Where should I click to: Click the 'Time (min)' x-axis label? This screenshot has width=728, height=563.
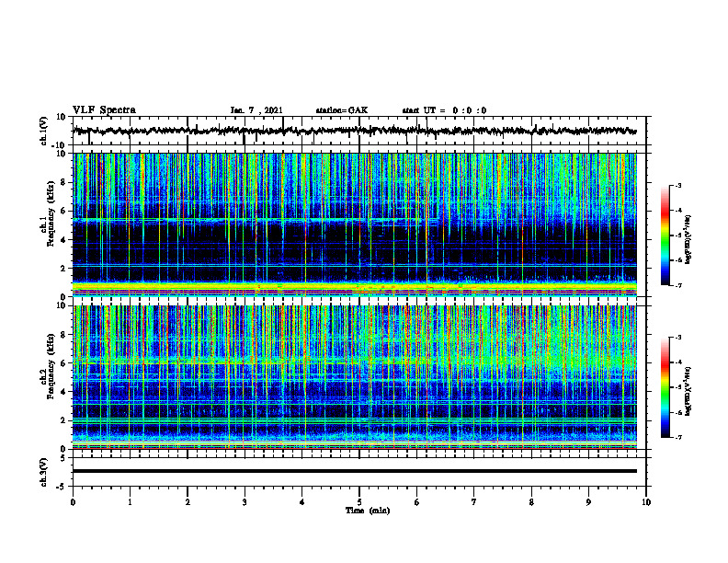(368, 511)
